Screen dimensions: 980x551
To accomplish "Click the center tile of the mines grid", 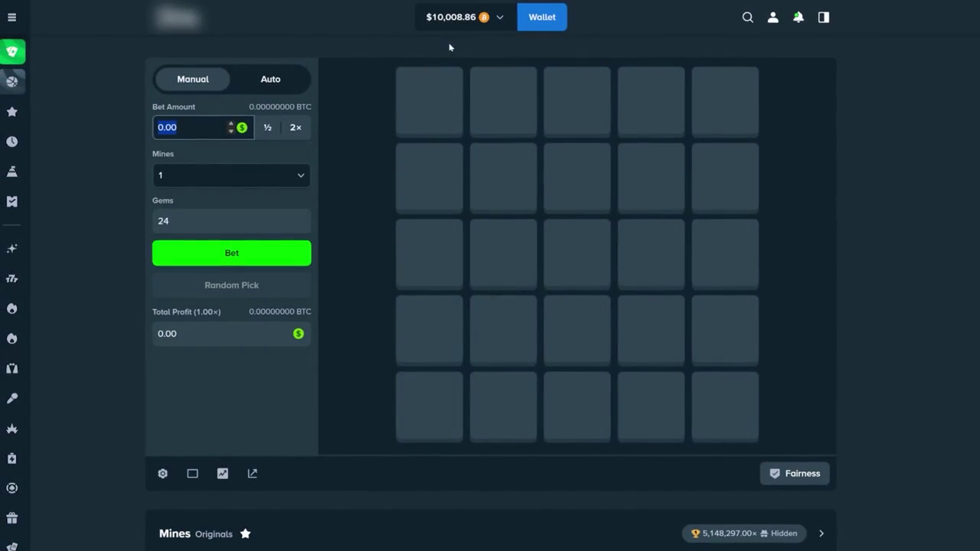I will pyautogui.click(x=577, y=253).
